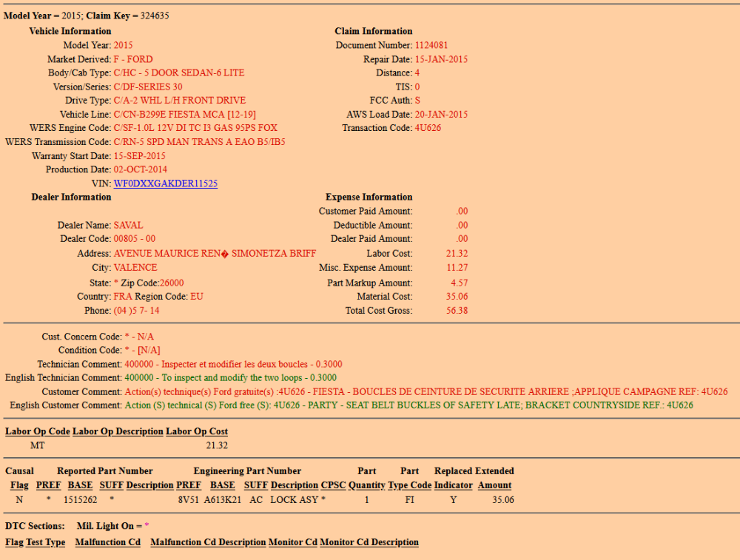Open the VIN WF0DXXGAKDER11525 link
The height and width of the screenshot is (560, 740).
click(165, 183)
